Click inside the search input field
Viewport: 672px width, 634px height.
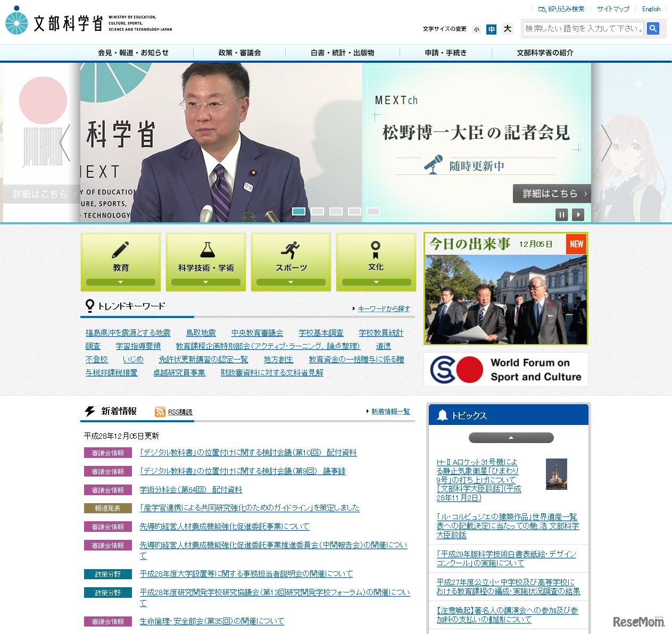[x=583, y=29]
